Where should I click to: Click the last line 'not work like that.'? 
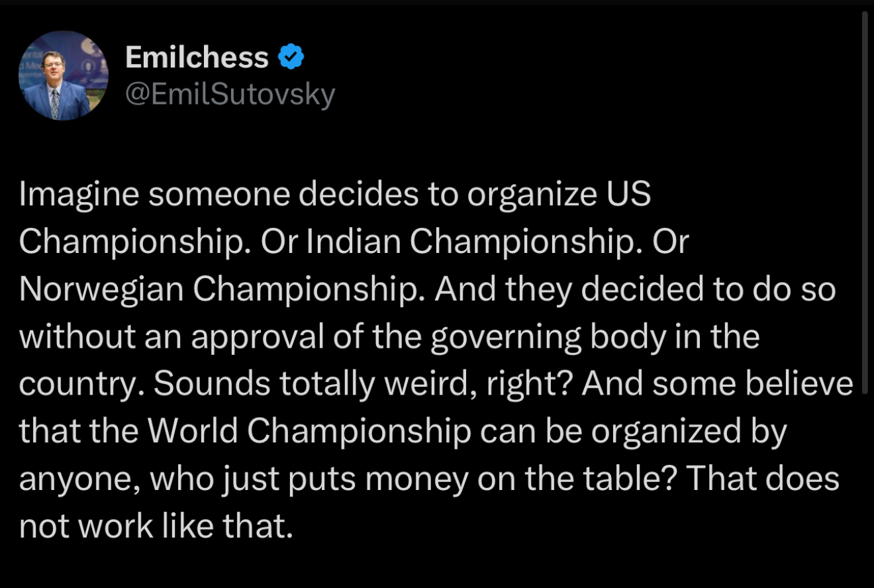tap(156, 526)
